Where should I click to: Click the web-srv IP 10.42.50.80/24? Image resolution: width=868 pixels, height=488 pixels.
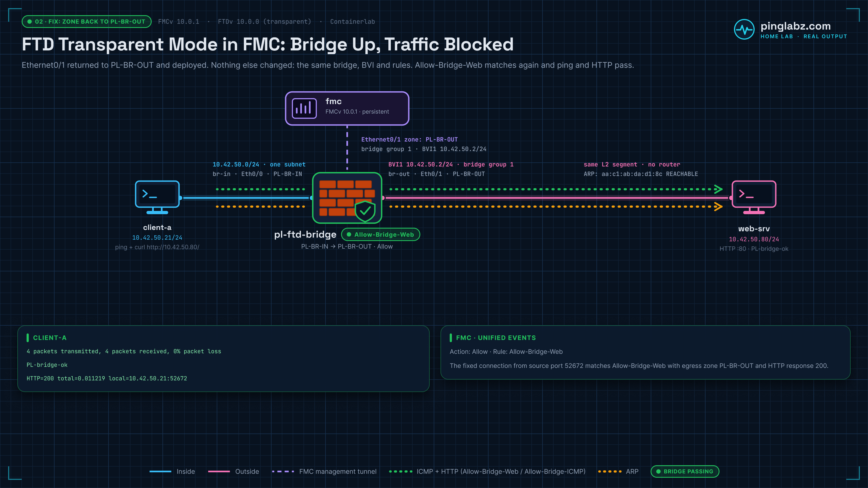pos(754,239)
